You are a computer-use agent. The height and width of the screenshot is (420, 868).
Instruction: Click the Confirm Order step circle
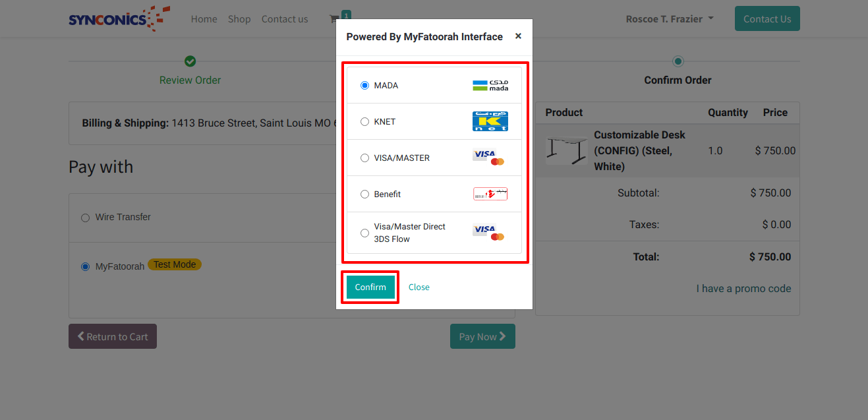click(678, 61)
